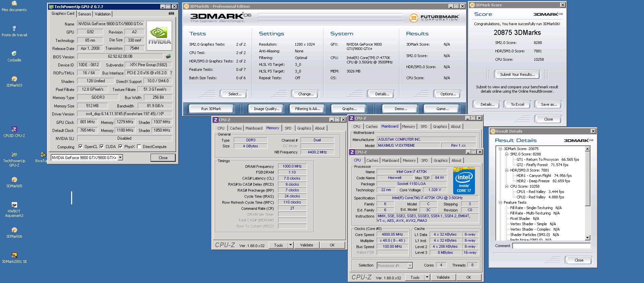Click the Comment input field in Result Details
Screen dimensions: 644x283
[x=551, y=246]
